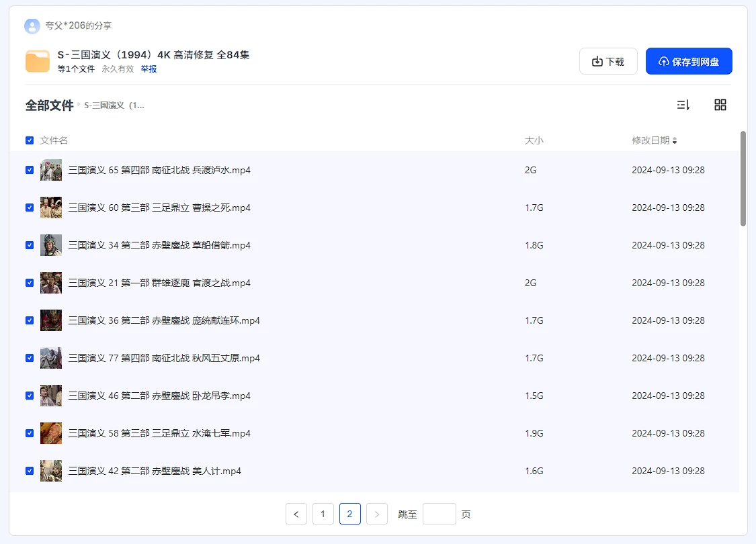Viewport: 756px width, 544px height.
Task: Uncheck the 曹操之死 episode 60 checkbox
Action: tap(30, 208)
